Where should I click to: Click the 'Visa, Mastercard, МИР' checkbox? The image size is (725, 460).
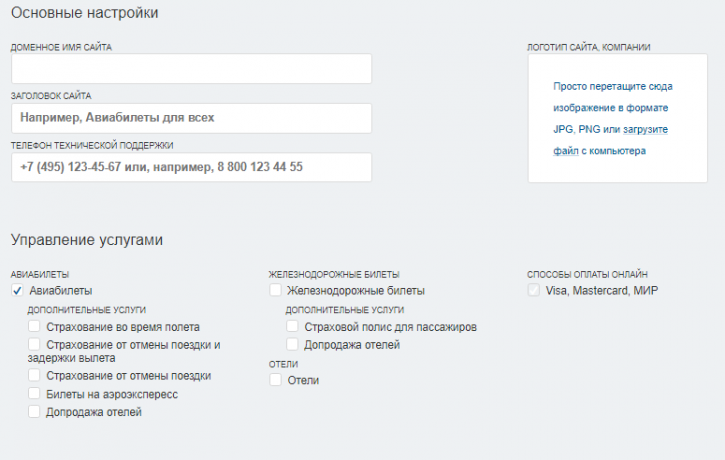(x=534, y=290)
